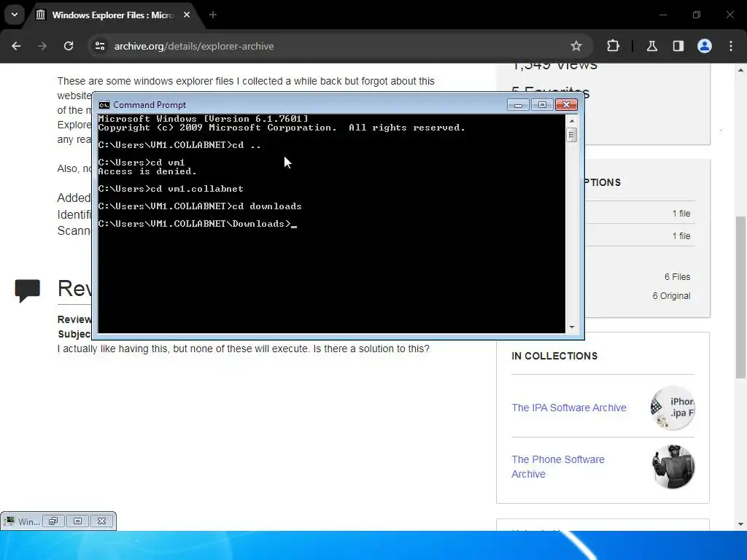The height and width of the screenshot is (560, 747).
Task: Click the browser page scrollbar thumb
Action: (x=740, y=297)
